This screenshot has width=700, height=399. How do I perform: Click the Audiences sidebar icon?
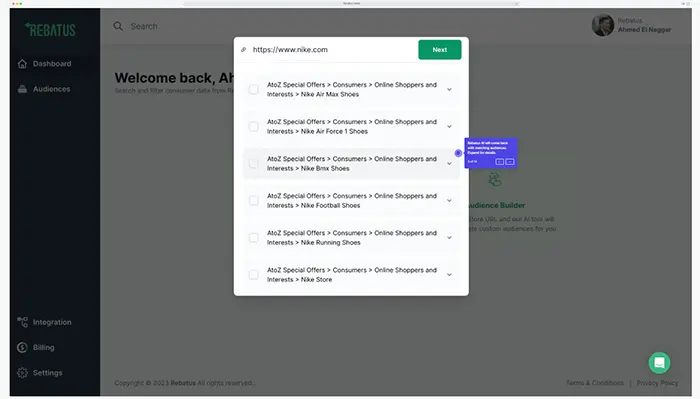coord(22,89)
